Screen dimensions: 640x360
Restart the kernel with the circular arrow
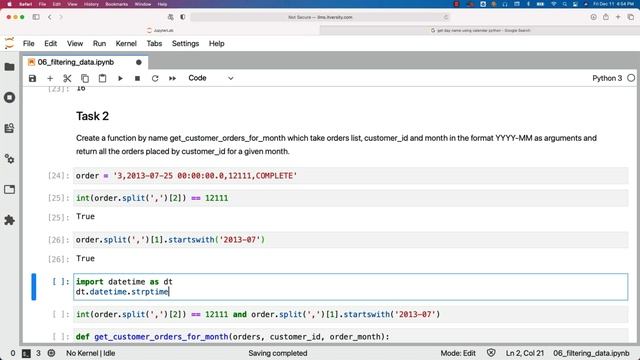(x=155, y=78)
